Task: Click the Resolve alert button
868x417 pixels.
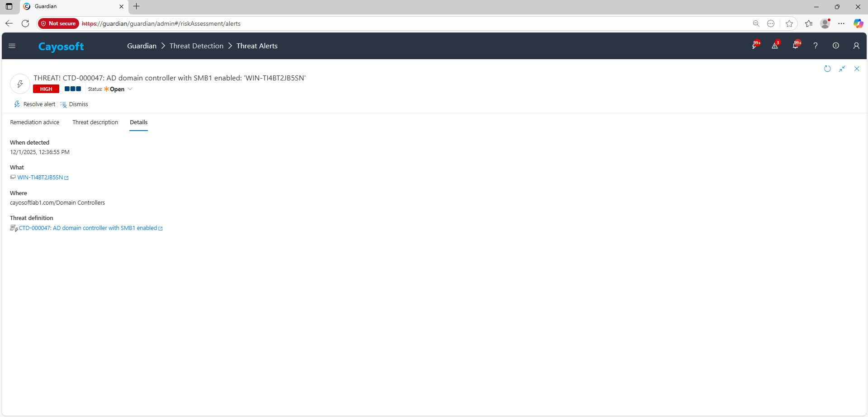Action: click(35, 104)
